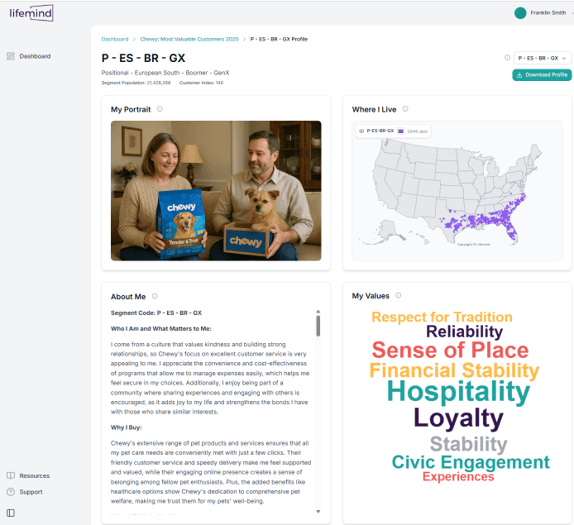Click the info icon beside segment dropdown
Viewport: 574px width, 525px height.
click(x=507, y=57)
